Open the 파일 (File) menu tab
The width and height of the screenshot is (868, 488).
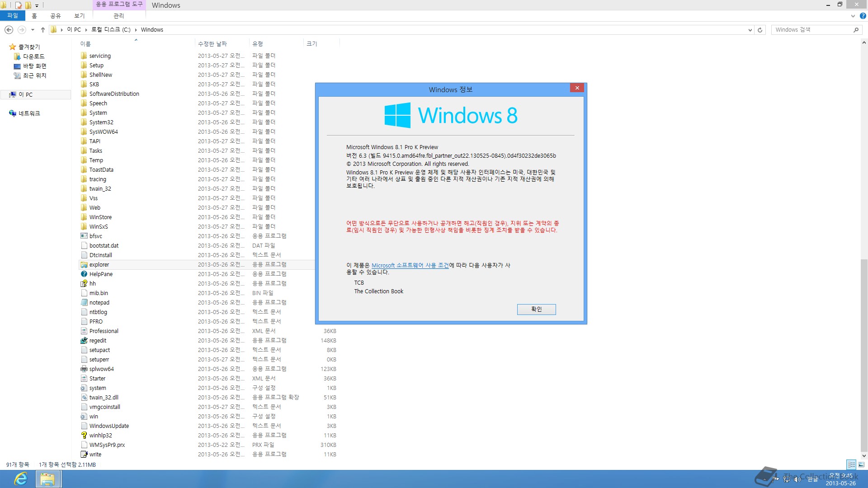13,16
